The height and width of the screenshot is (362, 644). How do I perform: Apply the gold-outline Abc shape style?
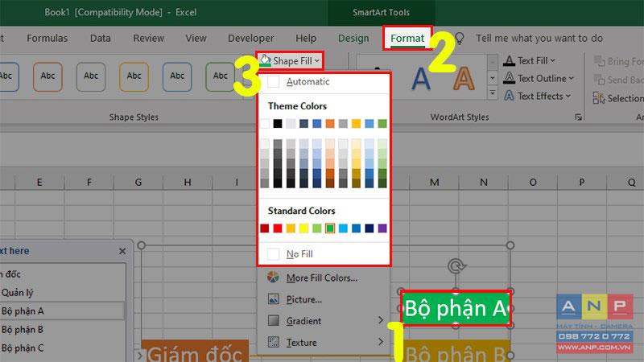coord(134,76)
